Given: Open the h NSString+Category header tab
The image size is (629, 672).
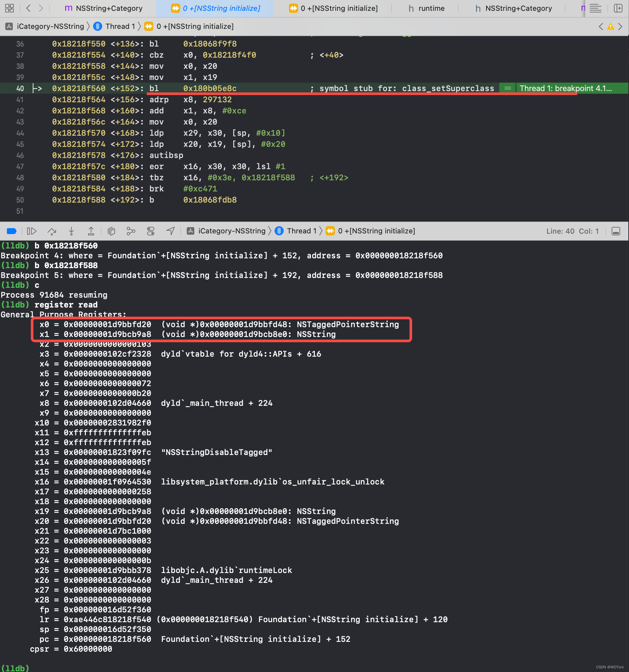Looking at the screenshot, I should (513, 8).
